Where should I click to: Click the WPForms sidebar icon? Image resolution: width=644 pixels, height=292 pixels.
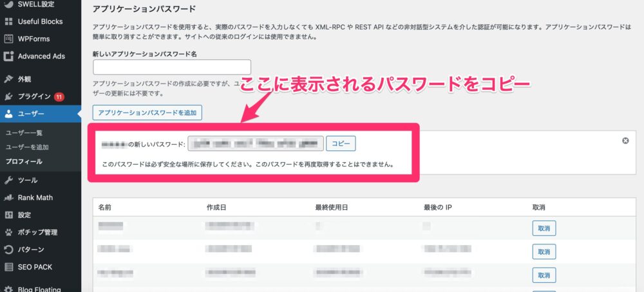click(x=9, y=39)
